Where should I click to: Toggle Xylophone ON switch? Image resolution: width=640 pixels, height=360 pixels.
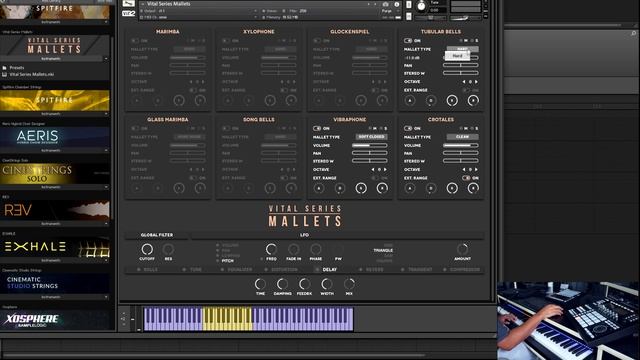[x=226, y=41]
